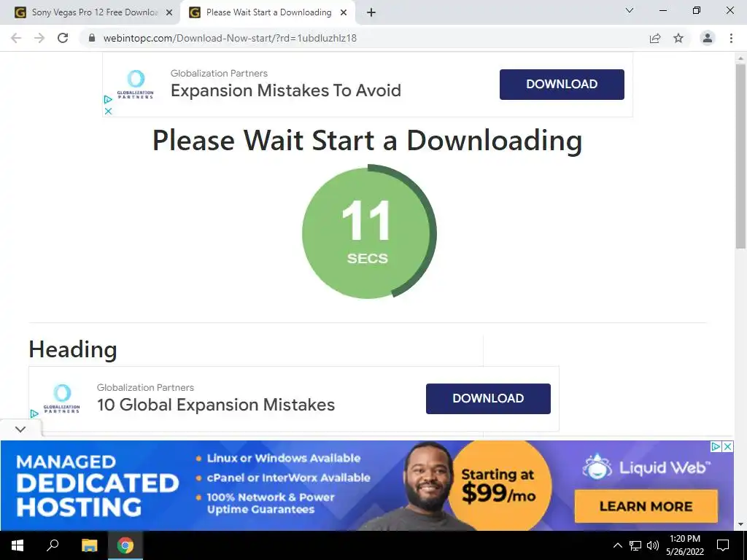Collapse the bottom ad with chevron

click(x=20, y=429)
